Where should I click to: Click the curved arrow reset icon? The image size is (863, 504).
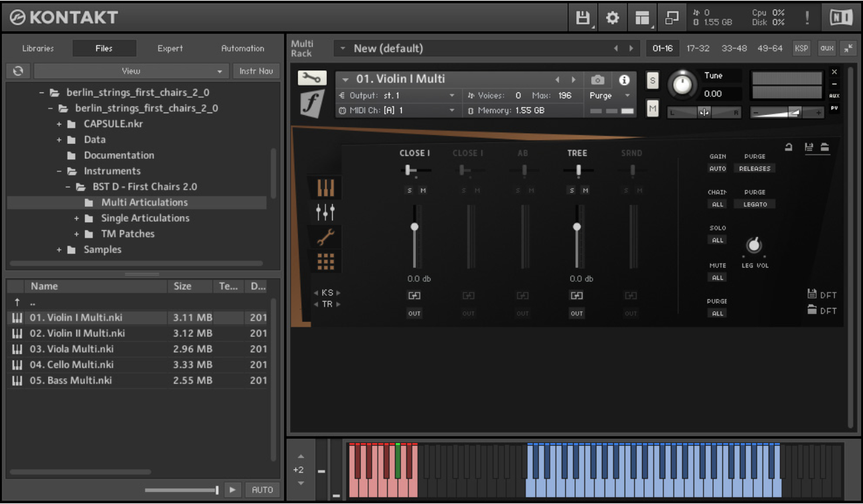(x=789, y=147)
